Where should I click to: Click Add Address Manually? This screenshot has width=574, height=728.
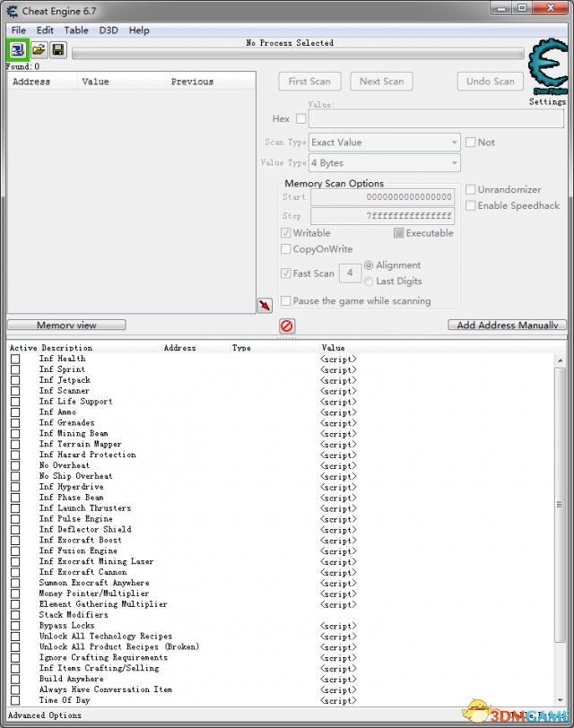507,325
